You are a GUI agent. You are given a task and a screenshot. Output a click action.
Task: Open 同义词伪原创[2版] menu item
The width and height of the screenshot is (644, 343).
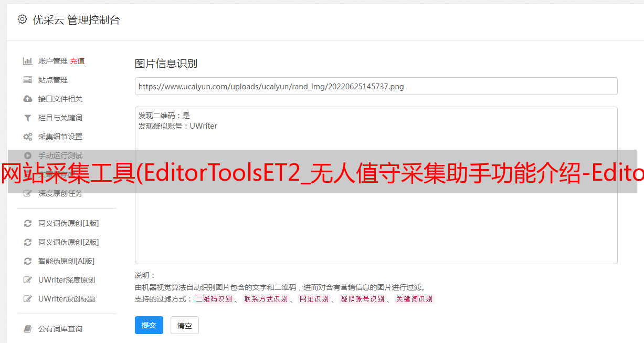click(x=69, y=242)
